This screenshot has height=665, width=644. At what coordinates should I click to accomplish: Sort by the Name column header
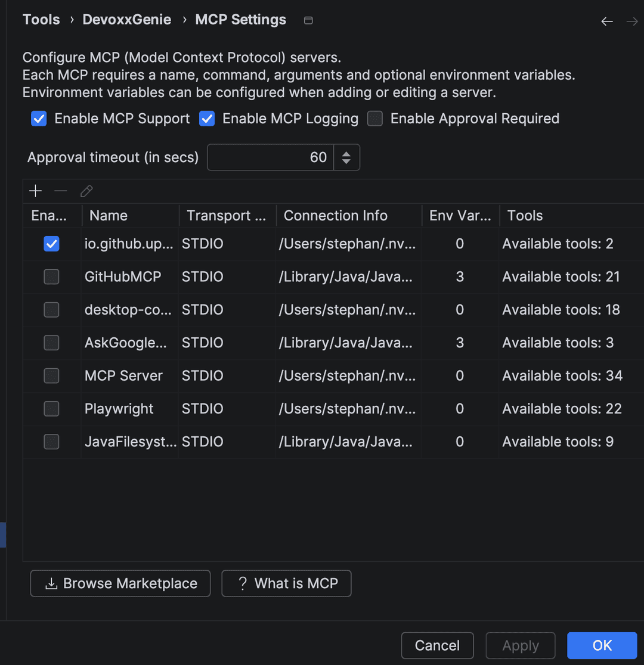131,216
